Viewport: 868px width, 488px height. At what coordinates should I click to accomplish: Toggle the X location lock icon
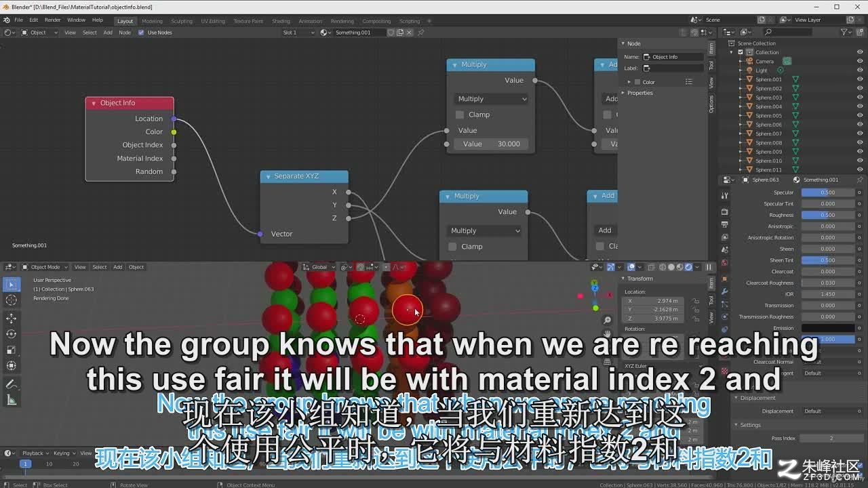click(x=696, y=301)
